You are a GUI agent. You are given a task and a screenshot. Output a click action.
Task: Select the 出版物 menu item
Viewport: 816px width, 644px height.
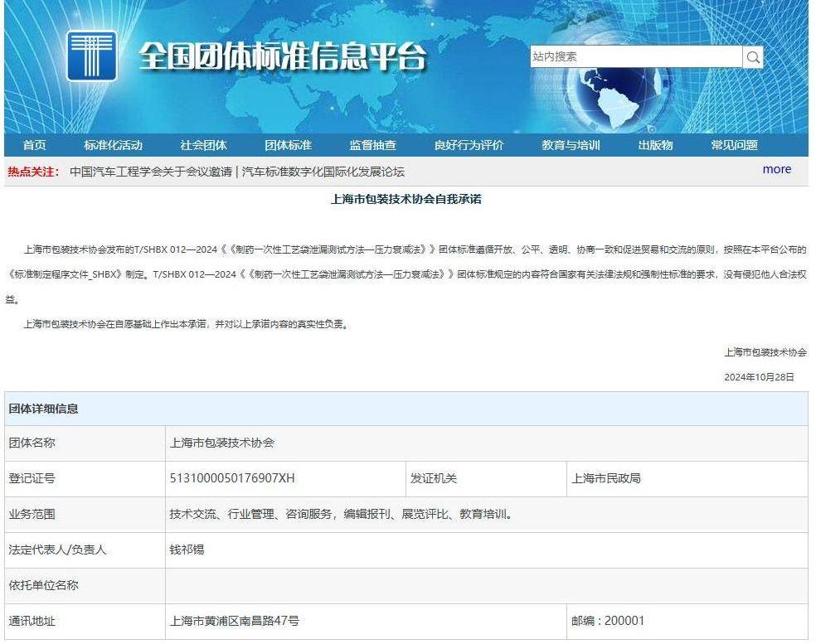pos(655,145)
